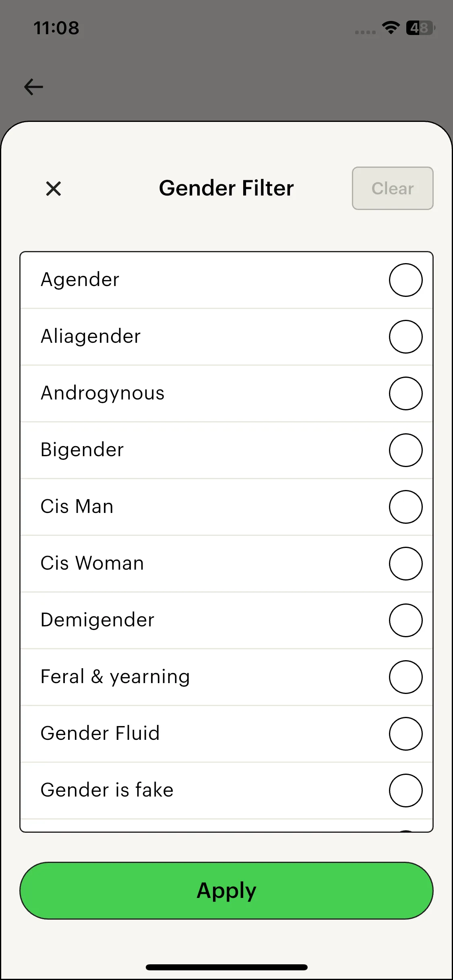Tap the Gender Fluid row text
This screenshot has height=980, width=453.
point(100,733)
